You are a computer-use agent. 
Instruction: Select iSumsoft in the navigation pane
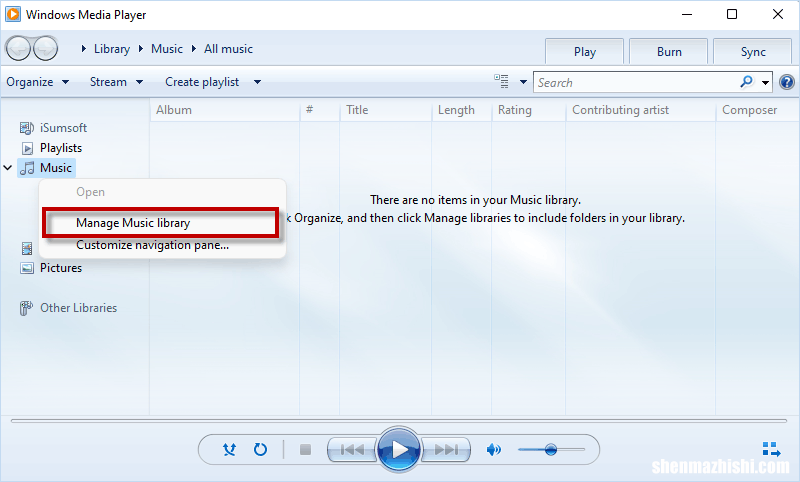(x=63, y=128)
